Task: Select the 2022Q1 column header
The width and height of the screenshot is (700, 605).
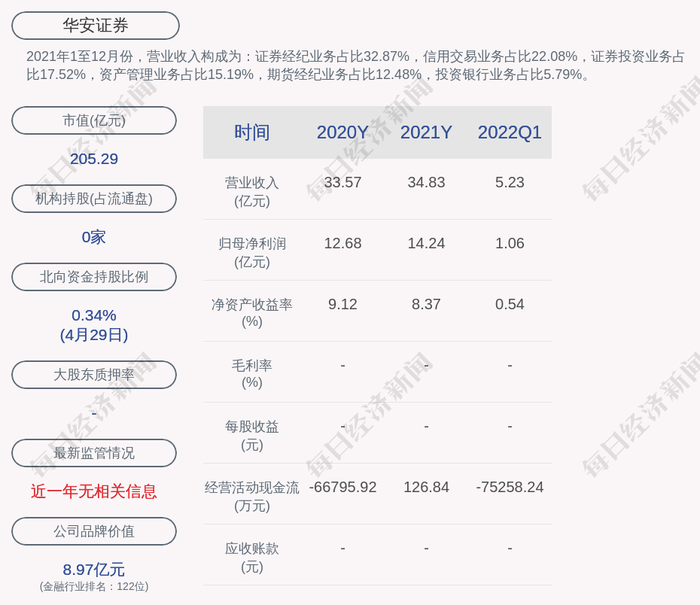Action: [x=510, y=132]
